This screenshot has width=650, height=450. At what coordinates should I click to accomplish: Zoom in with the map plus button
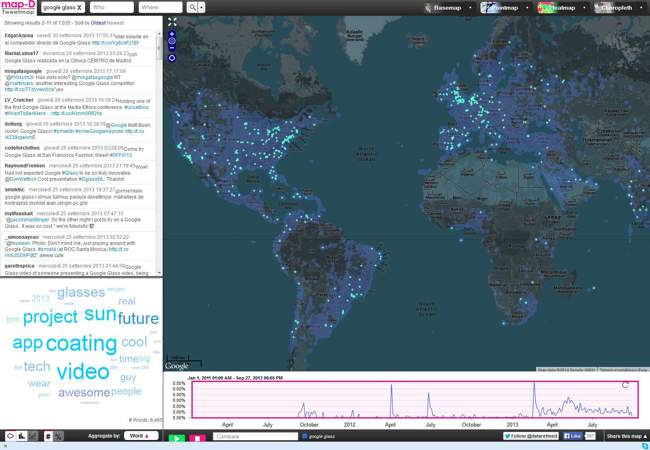172,34
